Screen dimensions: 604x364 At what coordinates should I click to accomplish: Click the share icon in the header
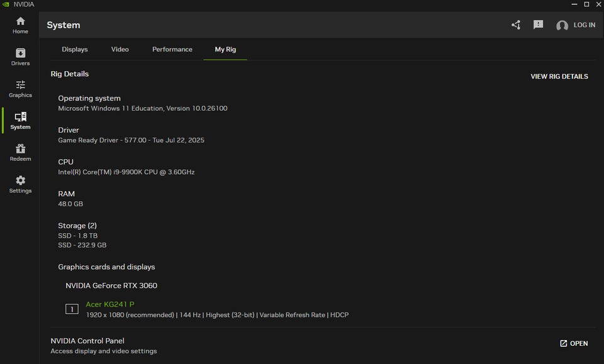point(516,25)
